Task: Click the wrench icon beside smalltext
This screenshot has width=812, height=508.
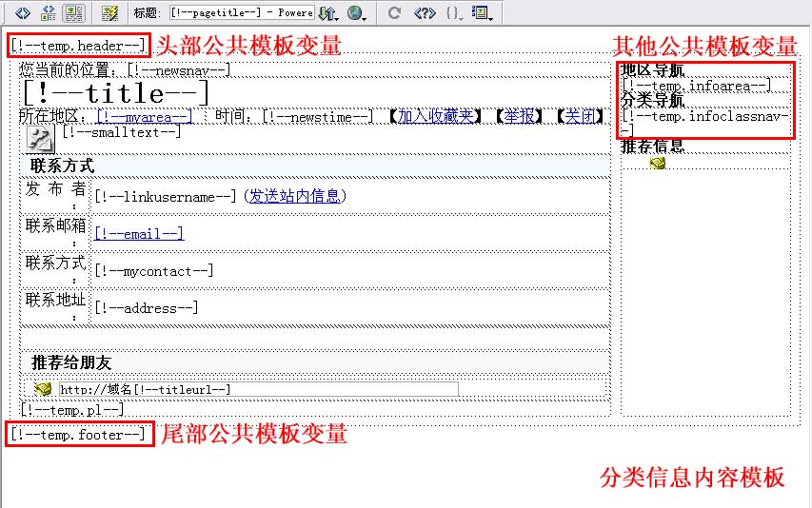Action: click(41, 139)
